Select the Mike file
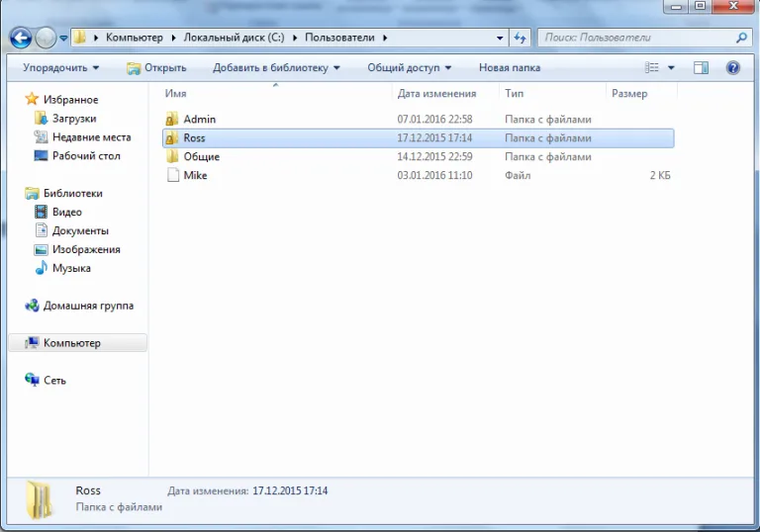This screenshot has width=760, height=532. [418, 175]
